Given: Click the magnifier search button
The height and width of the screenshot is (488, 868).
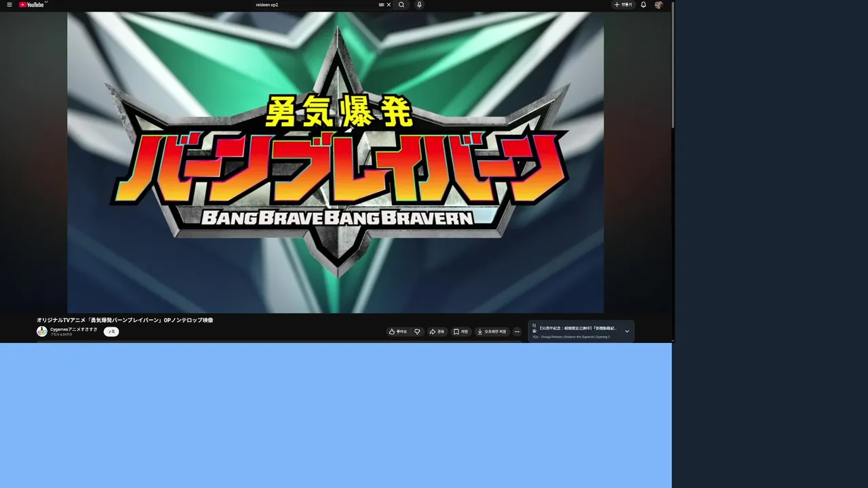Looking at the screenshot, I should coord(401,5).
